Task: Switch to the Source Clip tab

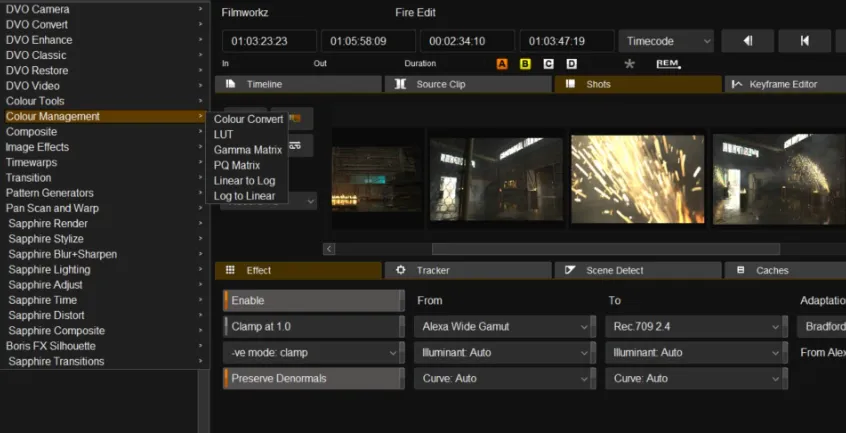Action: pos(468,84)
